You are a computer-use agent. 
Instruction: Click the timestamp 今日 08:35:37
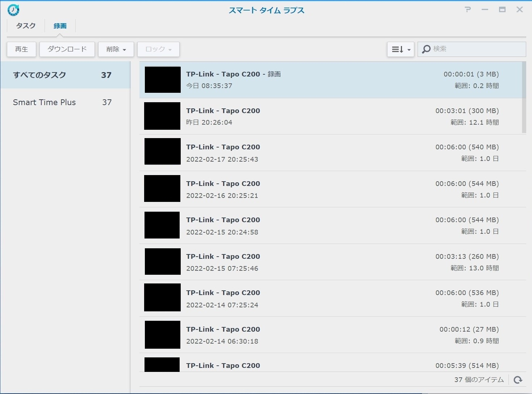pos(209,86)
